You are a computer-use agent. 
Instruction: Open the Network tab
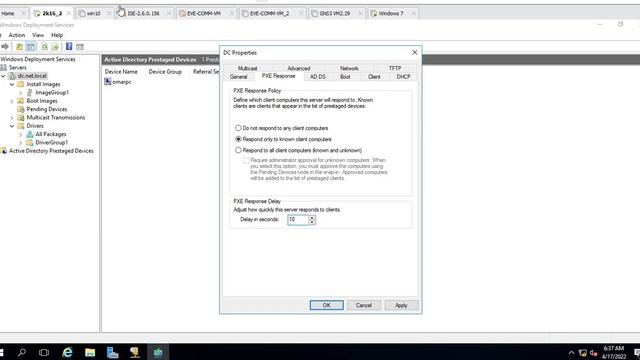(x=349, y=68)
